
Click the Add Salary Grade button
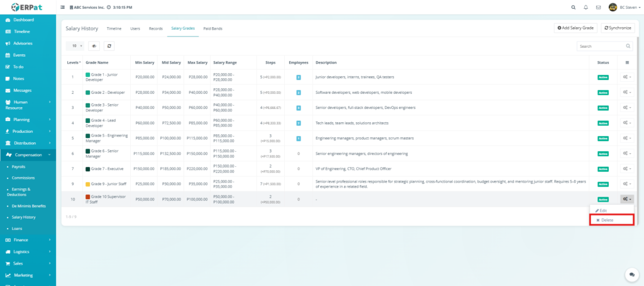pos(575,28)
